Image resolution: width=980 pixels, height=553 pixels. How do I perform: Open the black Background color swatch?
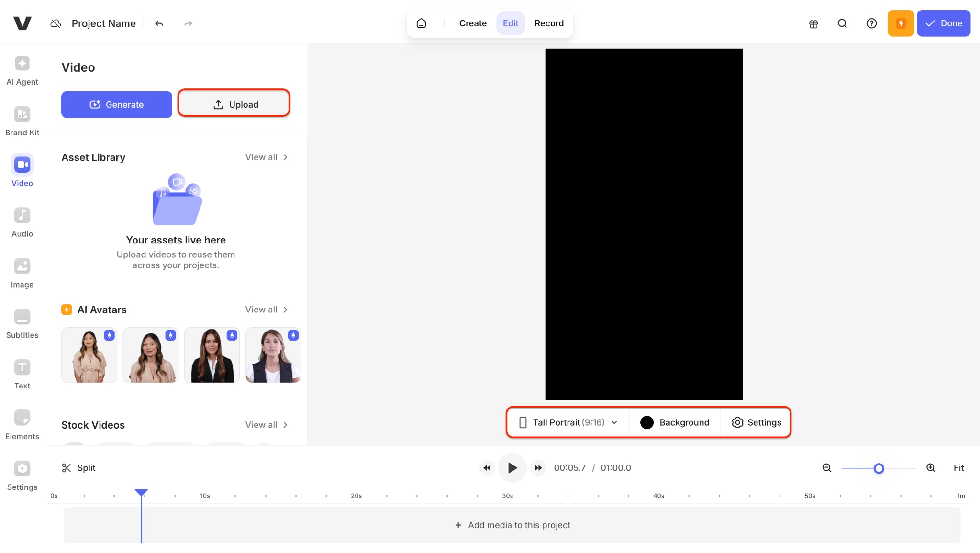click(x=647, y=422)
